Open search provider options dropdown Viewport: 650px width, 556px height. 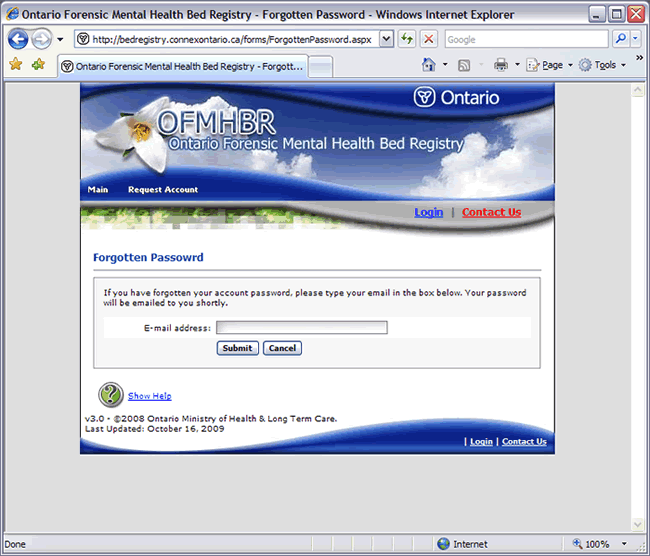(x=635, y=39)
